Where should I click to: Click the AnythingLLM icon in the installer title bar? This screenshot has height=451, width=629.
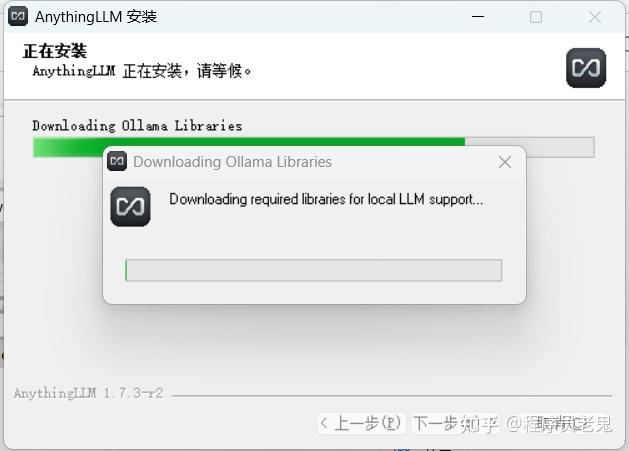point(18,16)
